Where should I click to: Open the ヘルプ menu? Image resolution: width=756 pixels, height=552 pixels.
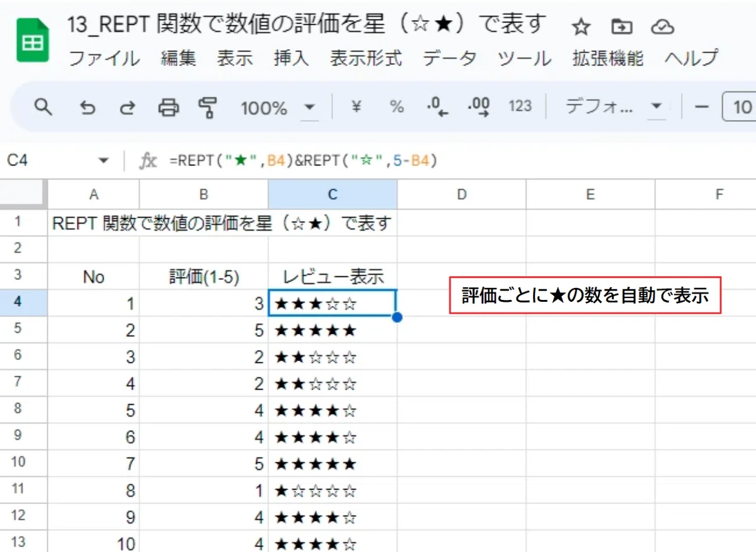[691, 59]
